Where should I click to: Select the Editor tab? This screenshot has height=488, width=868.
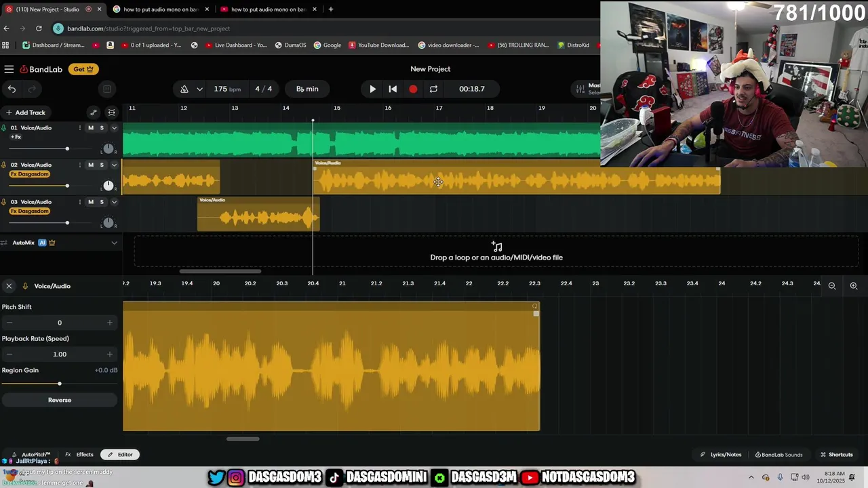pyautogui.click(x=120, y=455)
